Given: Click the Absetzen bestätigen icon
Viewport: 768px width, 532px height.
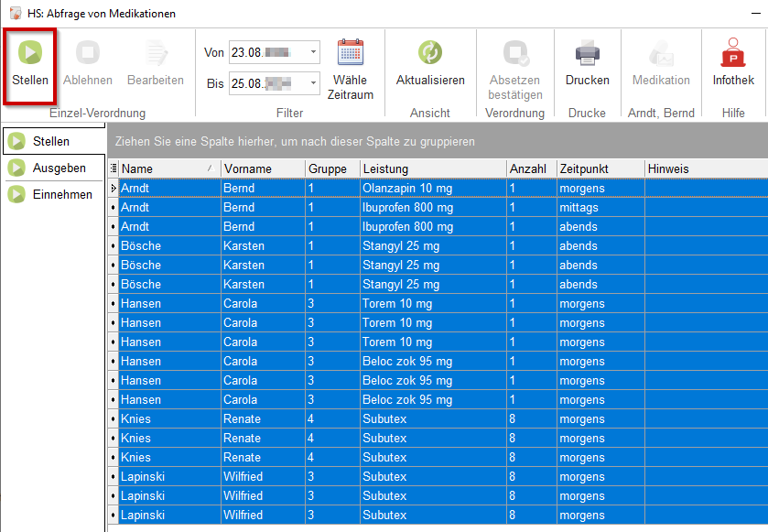Looking at the screenshot, I should pos(515,53).
